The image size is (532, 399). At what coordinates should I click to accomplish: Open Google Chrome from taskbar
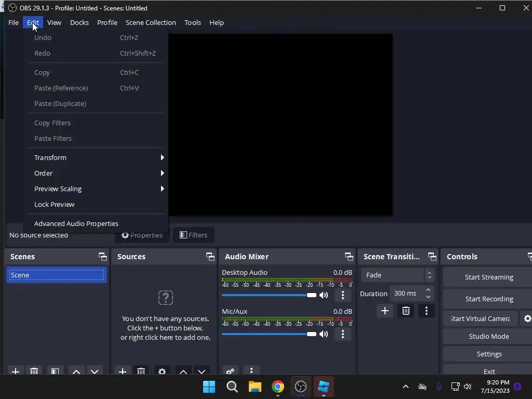(278, 387)
